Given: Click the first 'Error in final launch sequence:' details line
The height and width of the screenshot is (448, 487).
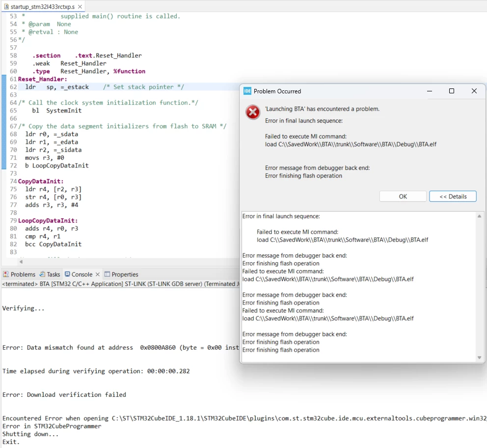Looking at the screenshot, I should (281, 216).
